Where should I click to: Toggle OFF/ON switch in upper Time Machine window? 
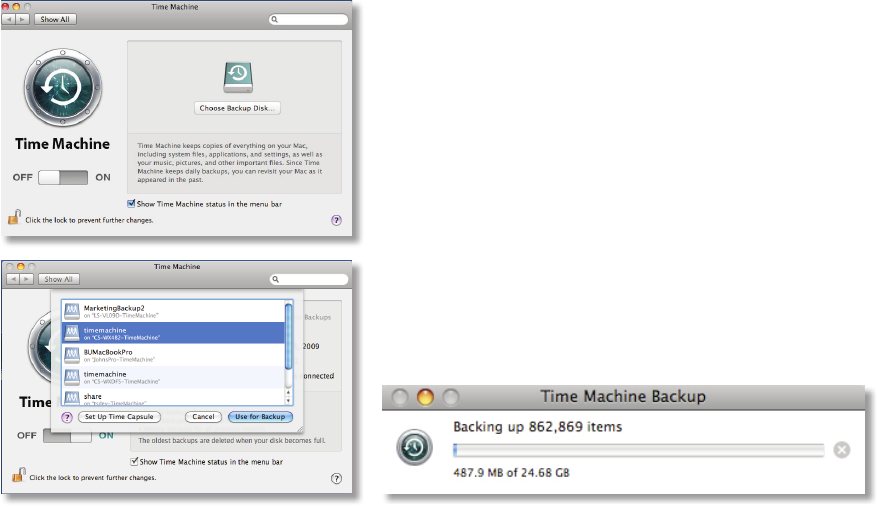pyautogui.click(x=63, y=178)
